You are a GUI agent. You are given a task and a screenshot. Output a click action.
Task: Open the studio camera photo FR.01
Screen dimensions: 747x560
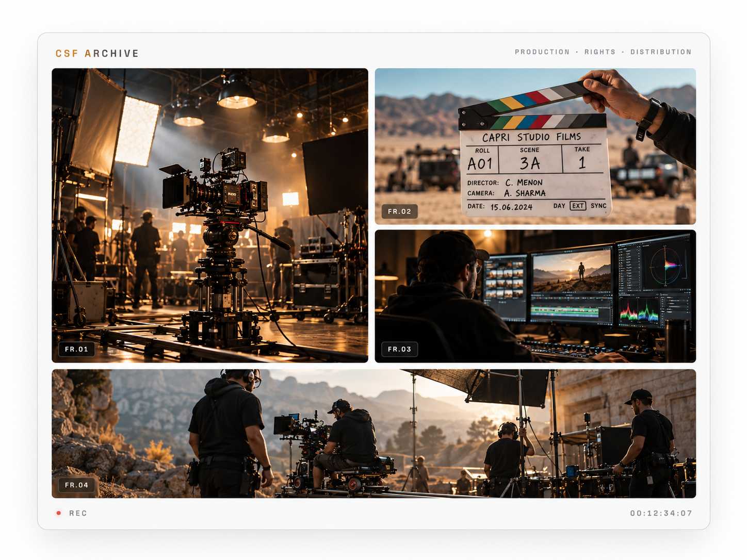click(x=210, y=216)
